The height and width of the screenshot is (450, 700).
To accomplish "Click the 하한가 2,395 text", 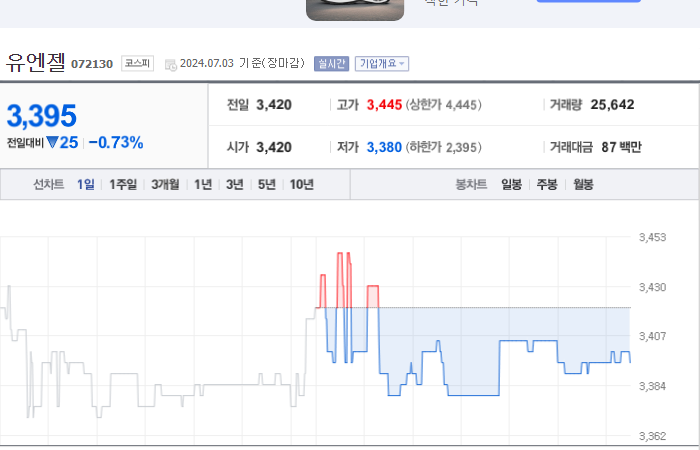I will pyautogui.click(x=444, y=147).
